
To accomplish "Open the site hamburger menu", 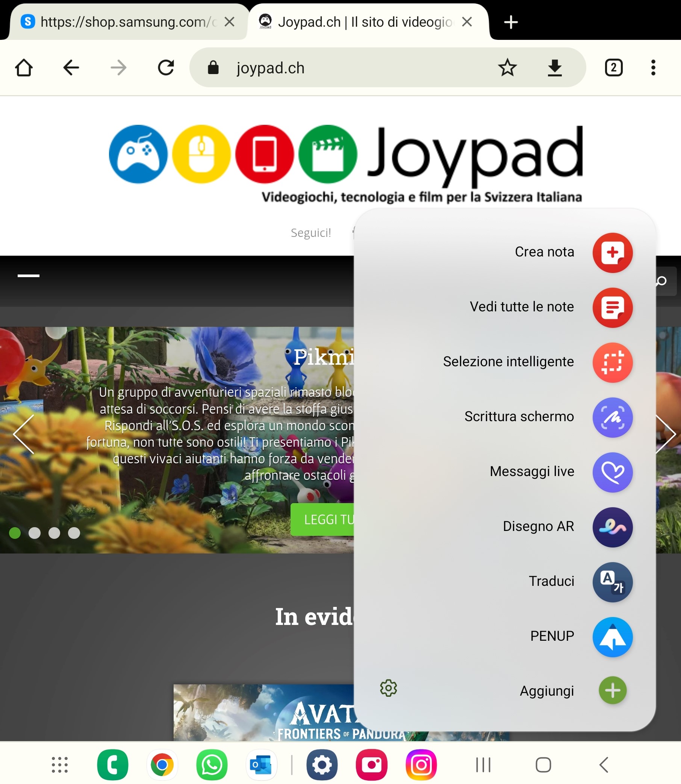I will coord(29,276).
